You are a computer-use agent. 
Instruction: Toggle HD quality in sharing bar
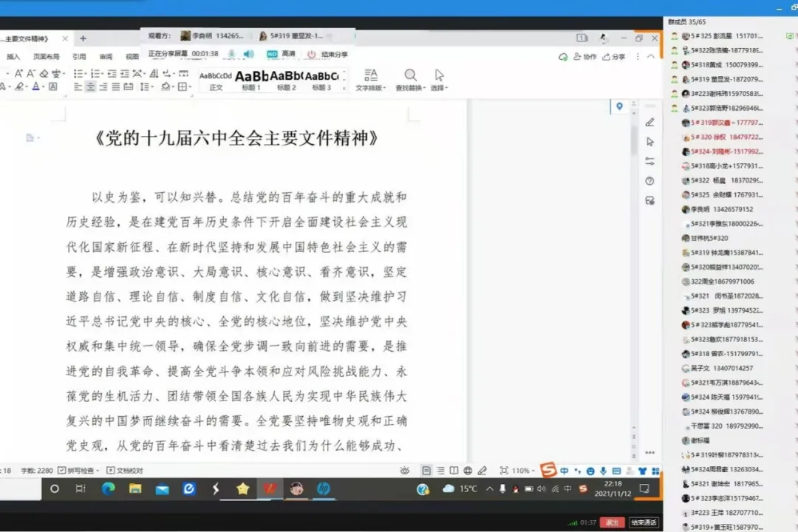pyautogui.click(x=282, y=54)
